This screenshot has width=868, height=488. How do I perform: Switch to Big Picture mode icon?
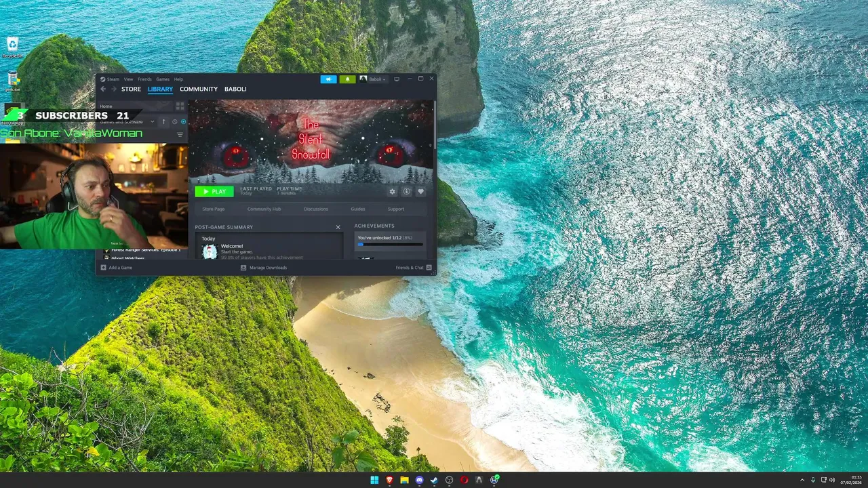coord(397,79)
